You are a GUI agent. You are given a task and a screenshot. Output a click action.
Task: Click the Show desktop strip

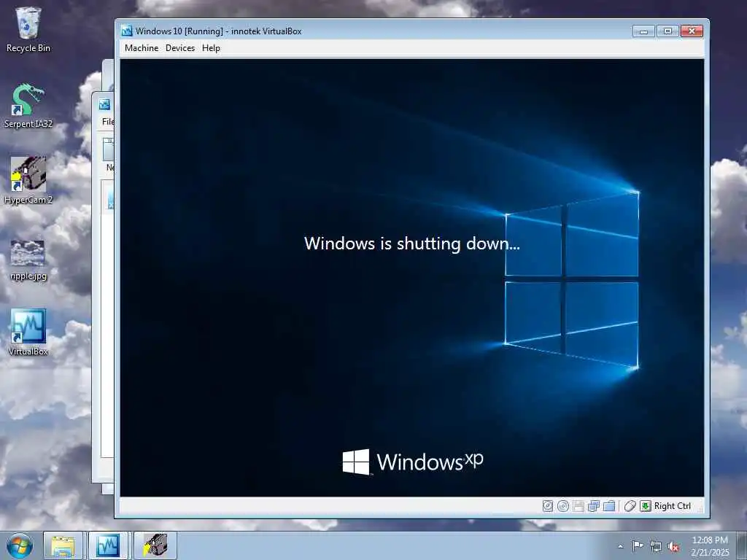742,545
